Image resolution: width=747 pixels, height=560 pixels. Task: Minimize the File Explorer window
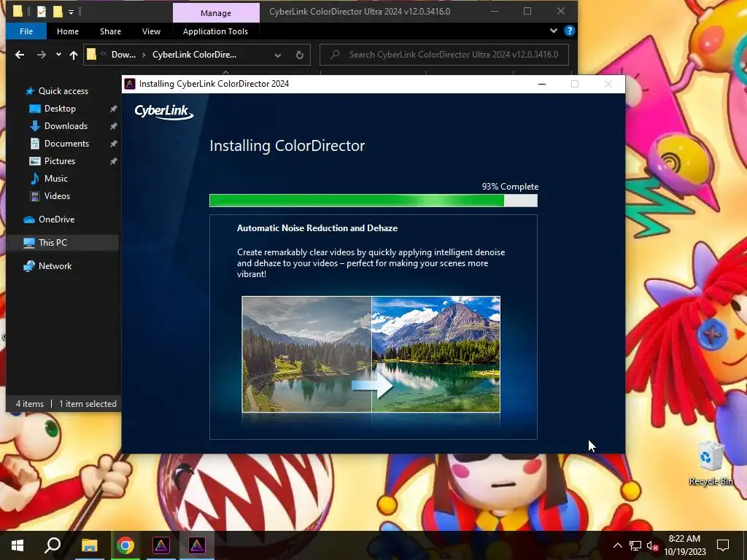coord(495,11)
